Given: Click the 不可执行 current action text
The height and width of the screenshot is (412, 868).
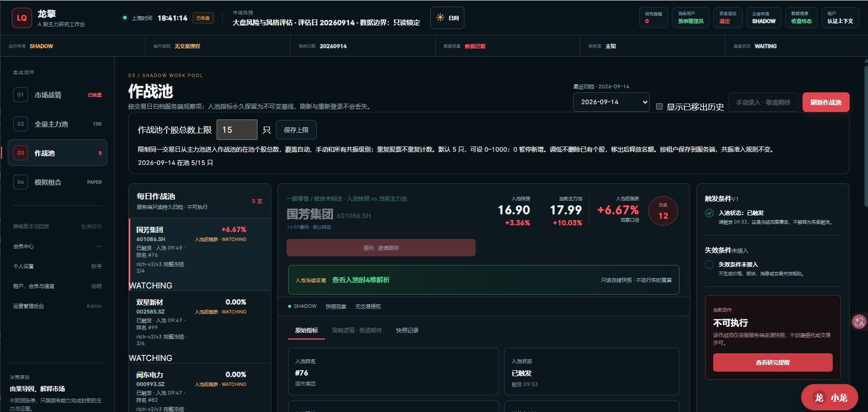Looking at the screenshot, I should point(731,323).
